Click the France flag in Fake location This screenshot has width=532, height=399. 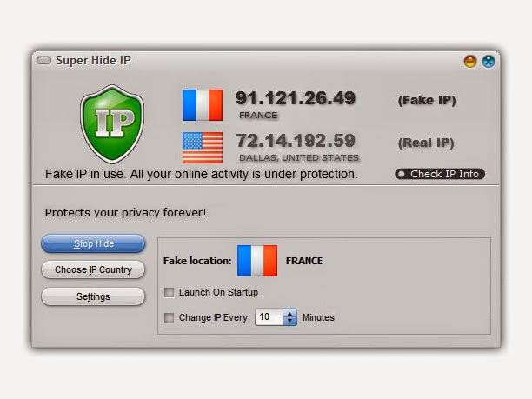coord(257,261)
